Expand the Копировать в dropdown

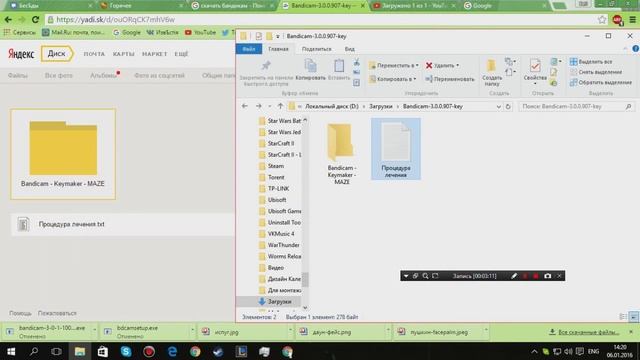415,79
